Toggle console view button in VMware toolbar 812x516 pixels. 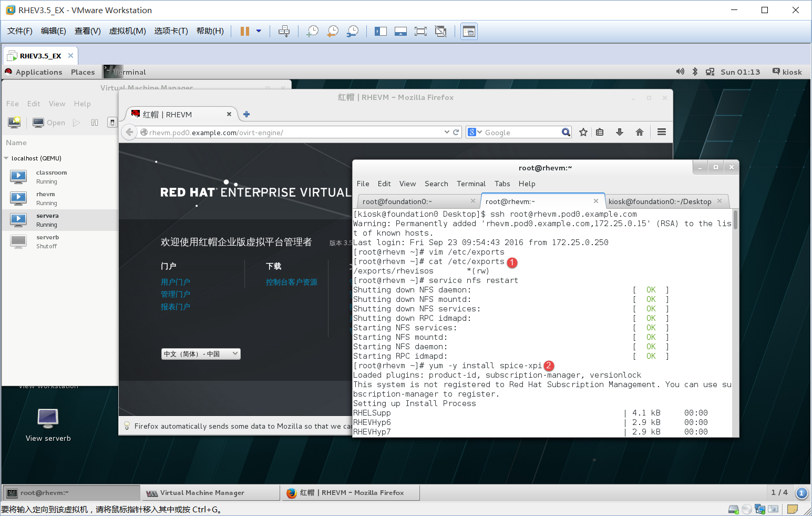469,31
